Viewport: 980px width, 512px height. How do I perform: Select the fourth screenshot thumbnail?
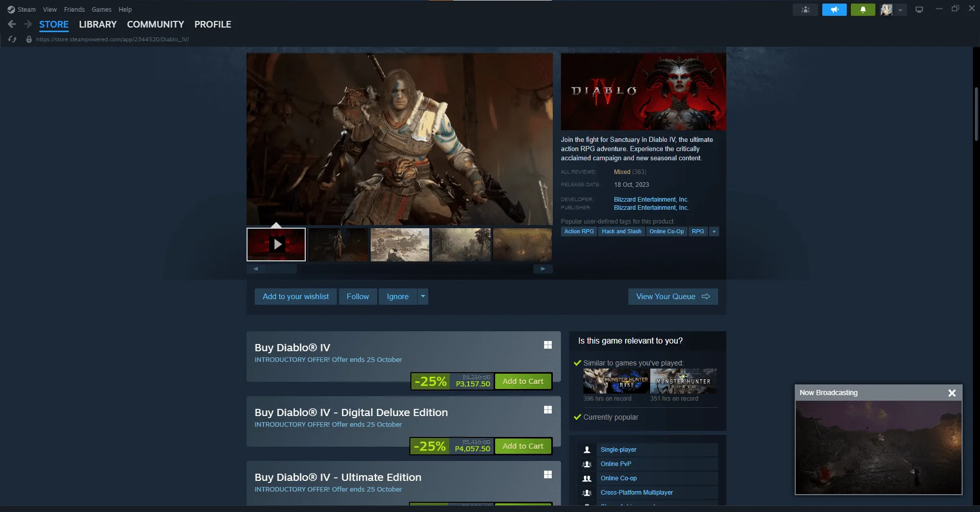coord(461,245)
